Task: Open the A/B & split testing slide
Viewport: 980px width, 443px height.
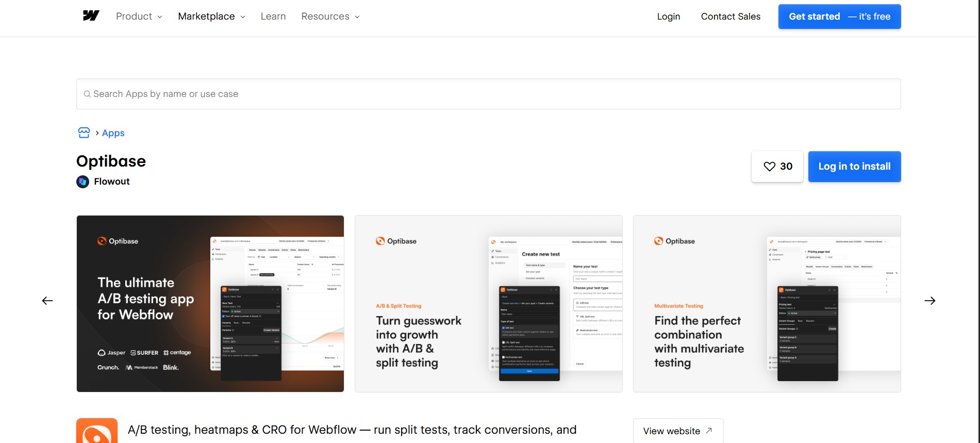Action: point(489,304)
